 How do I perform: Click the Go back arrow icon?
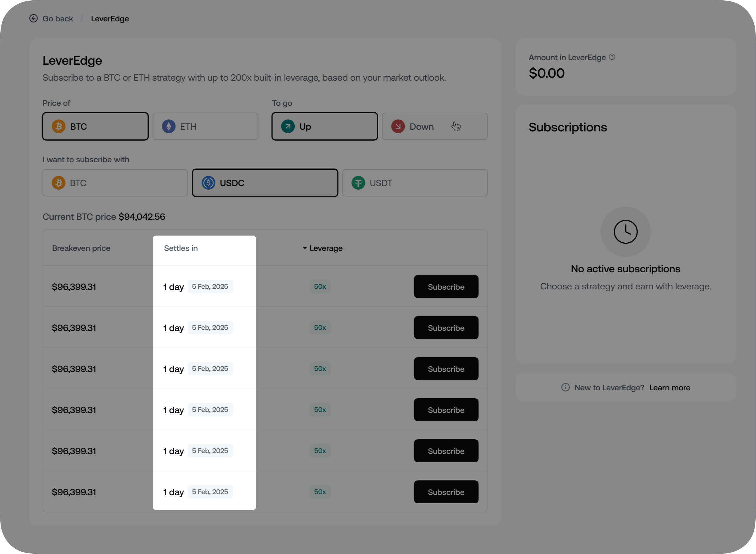tap(34, 19)
